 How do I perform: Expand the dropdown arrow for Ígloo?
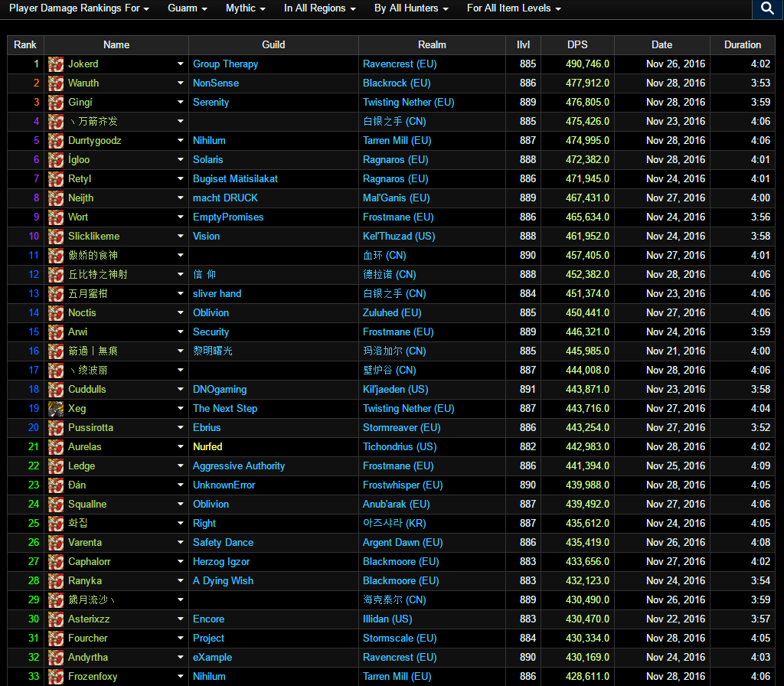pos(181,159)
